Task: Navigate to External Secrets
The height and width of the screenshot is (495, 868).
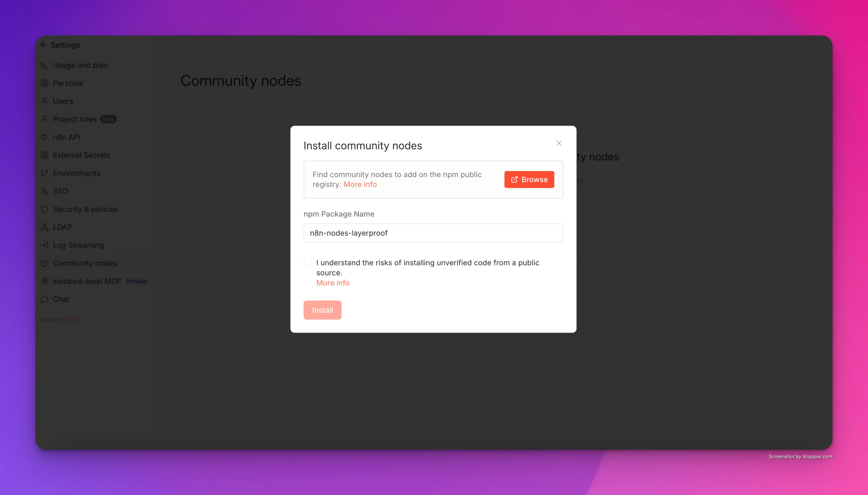Action: [81, 155]
